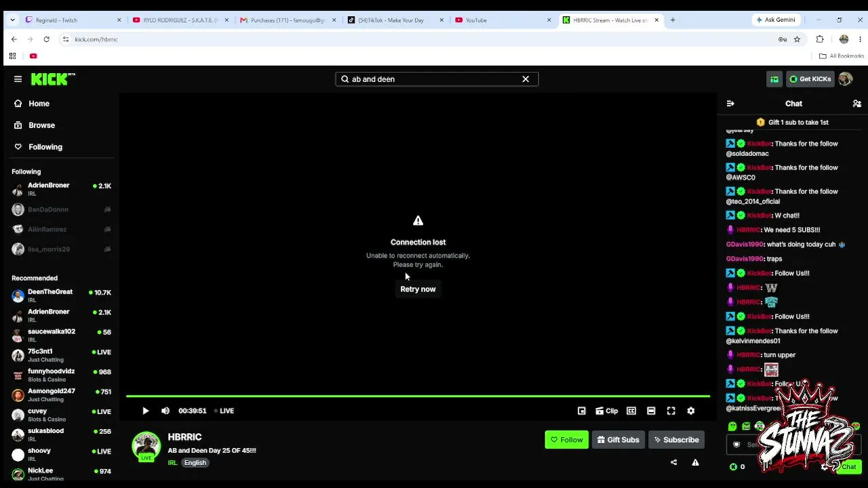Open recommended channel saucewalka102
The image size is (868, 488).
[61, 335]
